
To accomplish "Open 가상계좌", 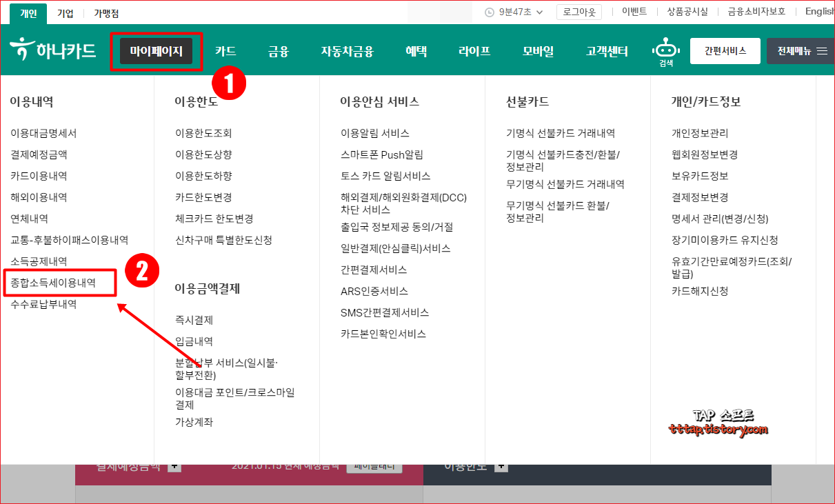I will 194,422.
